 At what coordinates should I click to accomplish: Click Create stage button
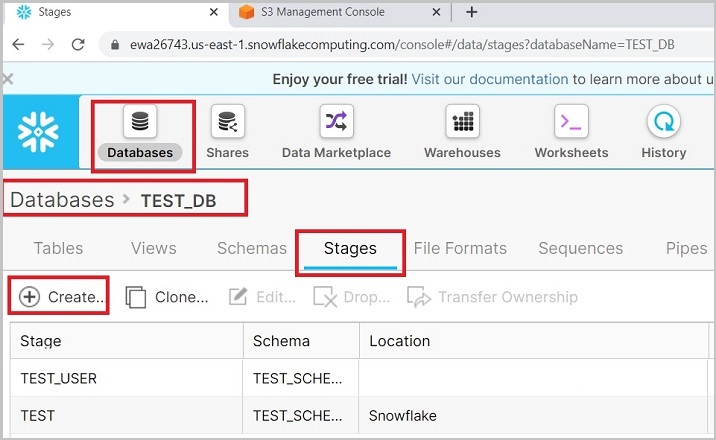click(62, 297)
